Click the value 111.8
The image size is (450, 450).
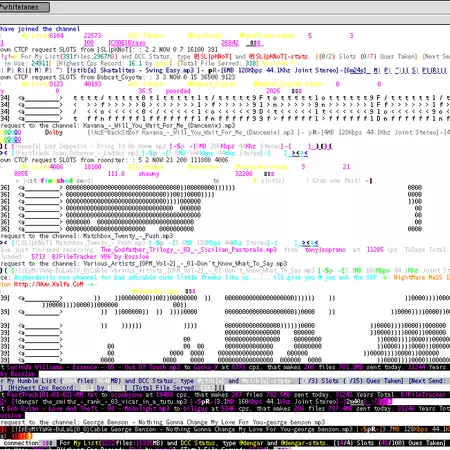[x=116, y=174]
